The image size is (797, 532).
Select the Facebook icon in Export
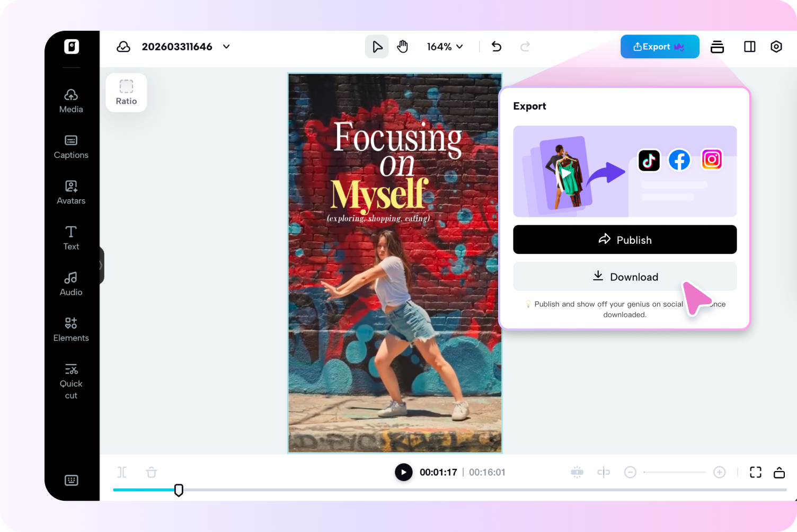pos(679,160)
